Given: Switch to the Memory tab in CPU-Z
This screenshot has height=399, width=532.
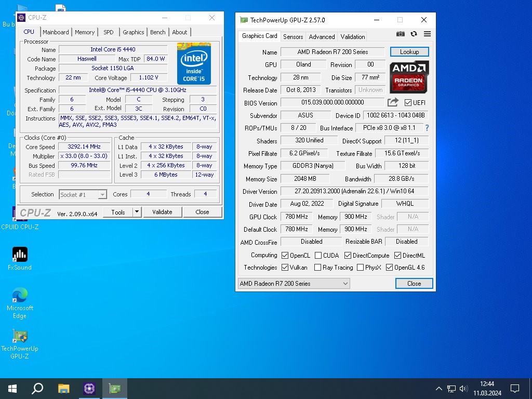Looking at the screenshot, I should (85, 32).
